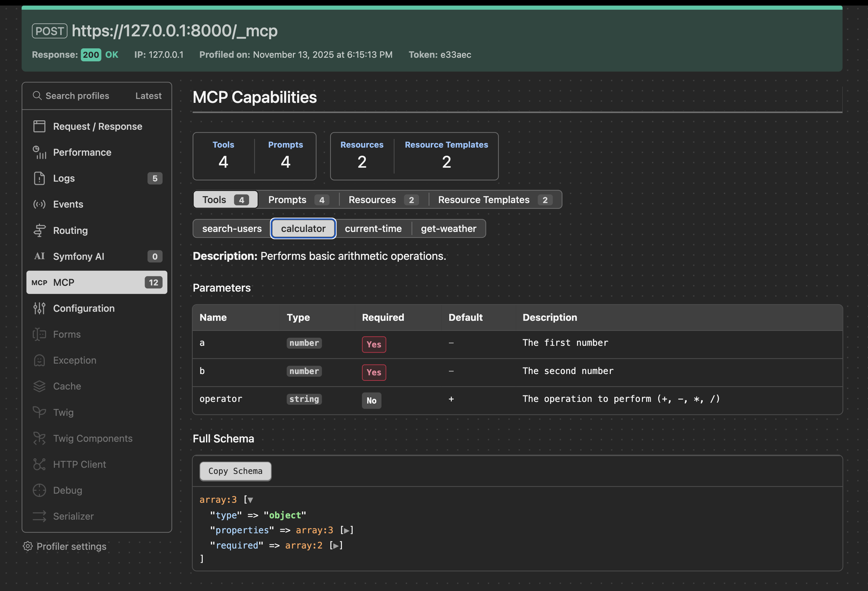The width and height of the screenshot is (868, 591).
Task: Open the Latest profile link
Action: point(148,96)
